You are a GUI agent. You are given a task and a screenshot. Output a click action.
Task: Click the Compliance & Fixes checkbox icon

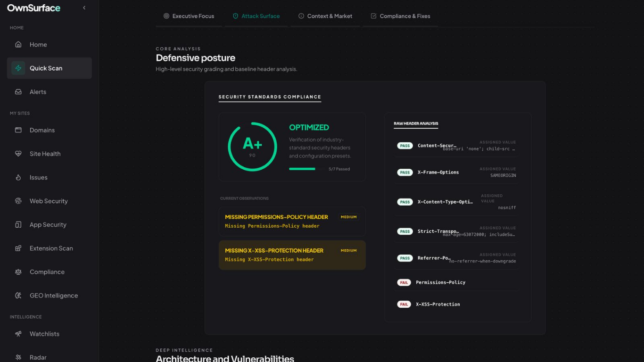(374, 16)
